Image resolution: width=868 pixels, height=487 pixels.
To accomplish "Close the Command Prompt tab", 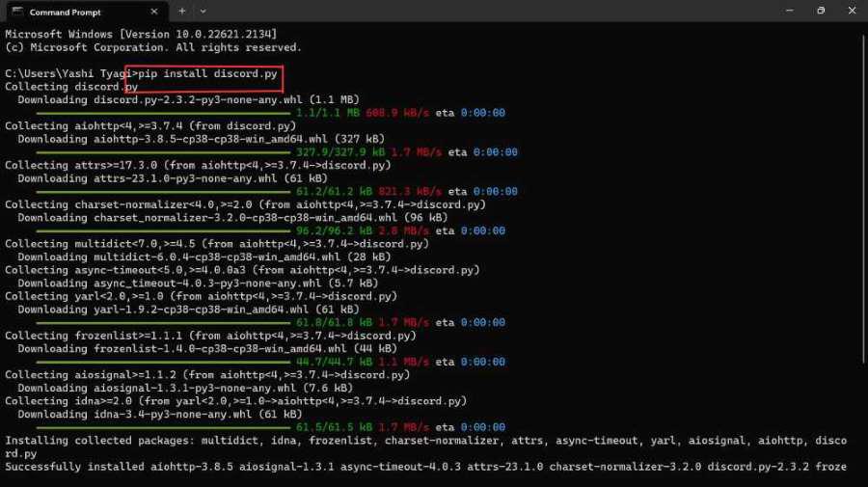I will (x=154, y=12).
